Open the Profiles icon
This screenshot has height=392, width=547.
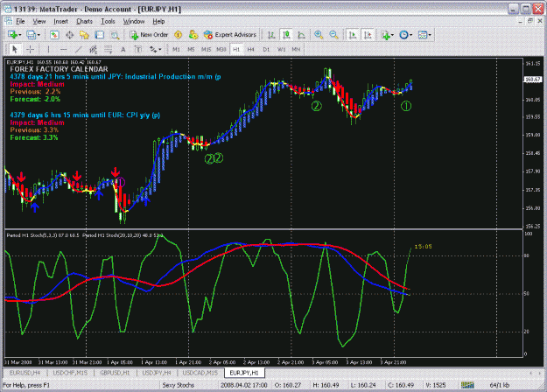click(31, 34)
